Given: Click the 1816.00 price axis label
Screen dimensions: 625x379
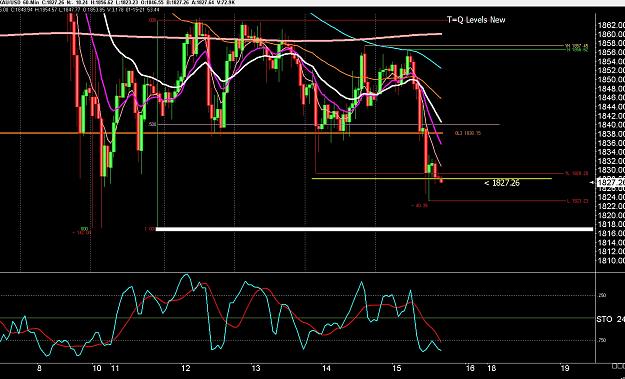Looking at the screenshot, I should pos(611,233).
